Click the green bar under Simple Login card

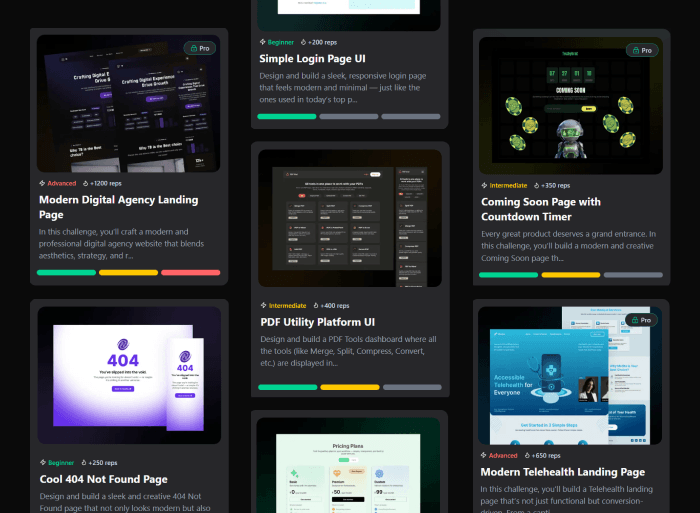287,116
